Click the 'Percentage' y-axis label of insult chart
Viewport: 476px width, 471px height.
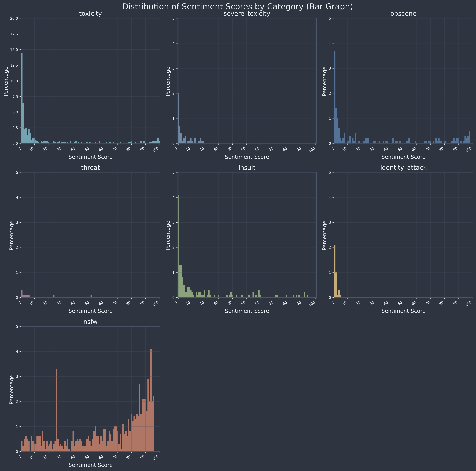(x=168, y=235)
